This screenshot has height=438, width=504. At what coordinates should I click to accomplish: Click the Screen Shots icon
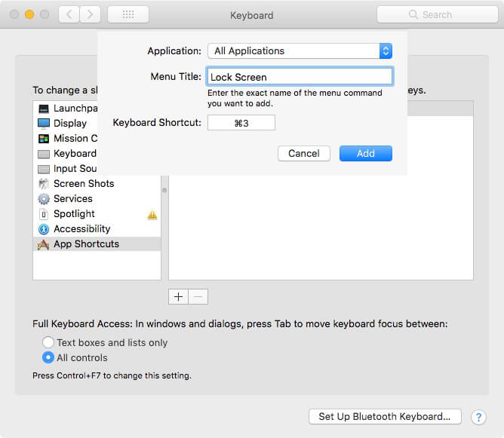pos(44,184)
